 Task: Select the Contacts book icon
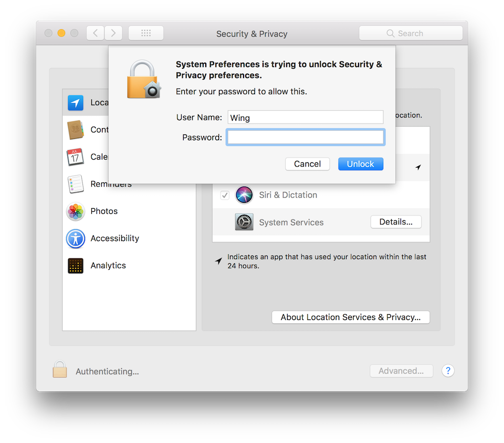pos(76,130)
